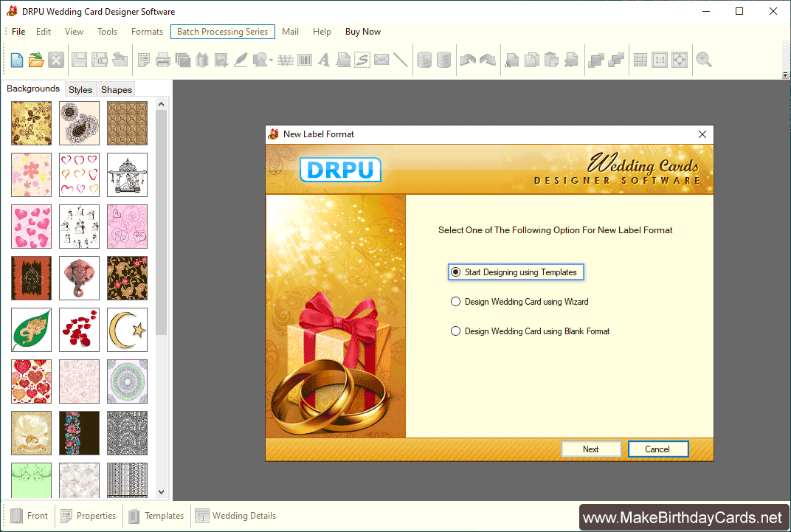Screen dimensions: 791x532
Task: Choose the elephant head background thumbnail
Action: tap(79, 278)
